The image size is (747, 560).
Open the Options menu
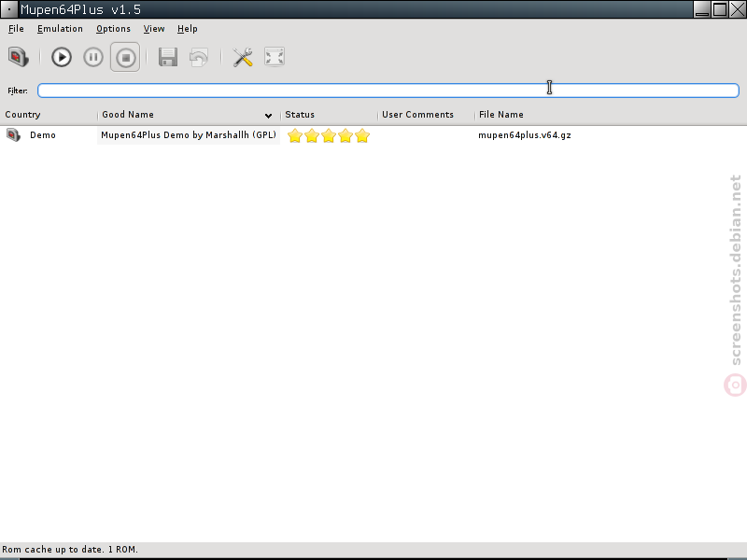pos(113,29)
